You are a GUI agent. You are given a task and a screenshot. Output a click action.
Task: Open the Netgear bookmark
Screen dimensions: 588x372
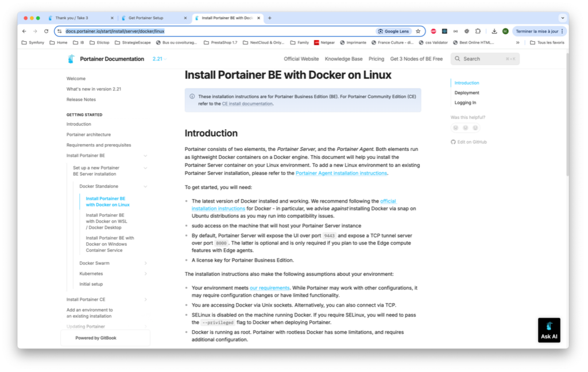pyautogui.click(x=324, y=42)
